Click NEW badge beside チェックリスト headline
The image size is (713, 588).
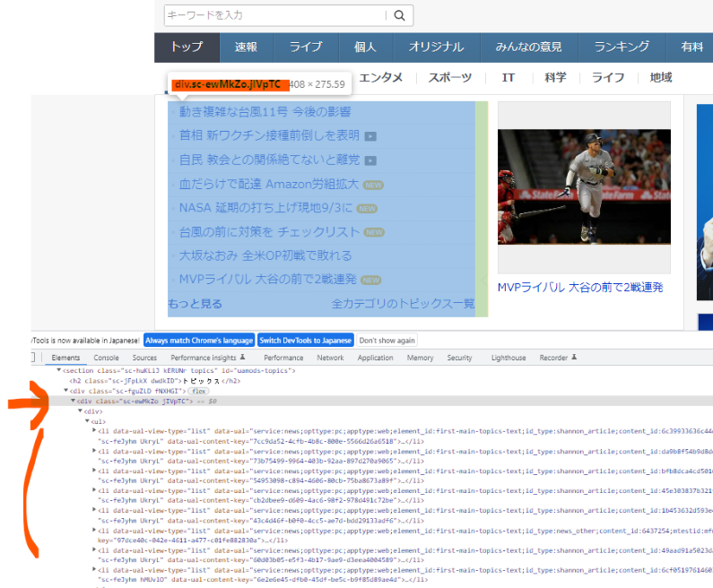click(x=374, y=232)
